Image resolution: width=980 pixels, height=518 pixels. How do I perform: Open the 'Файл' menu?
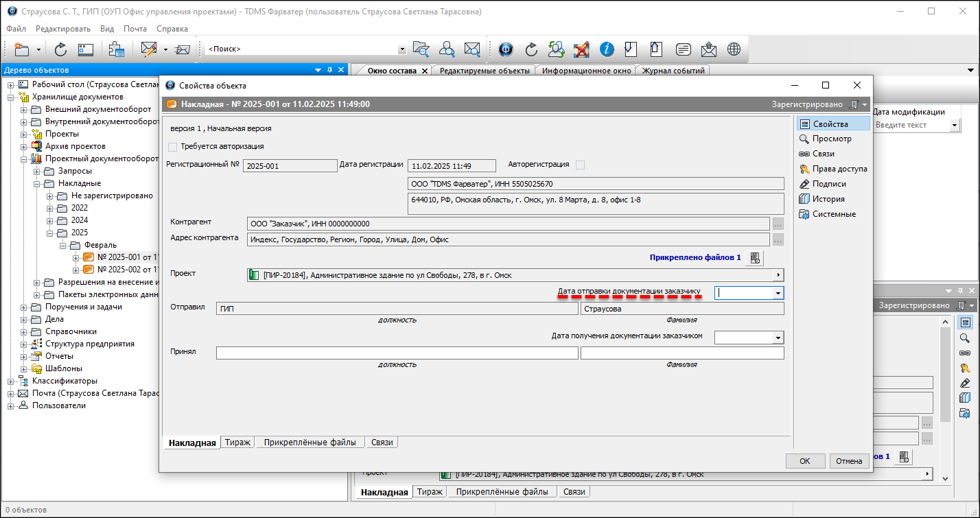(16, 29)
